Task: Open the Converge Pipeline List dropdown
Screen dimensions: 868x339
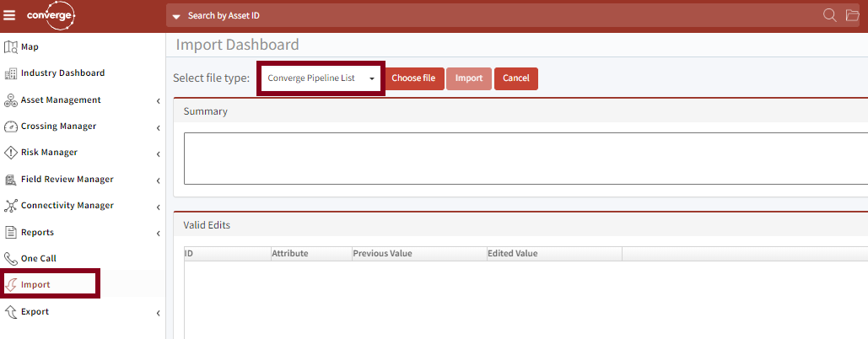Action: (x=321, y=78)
